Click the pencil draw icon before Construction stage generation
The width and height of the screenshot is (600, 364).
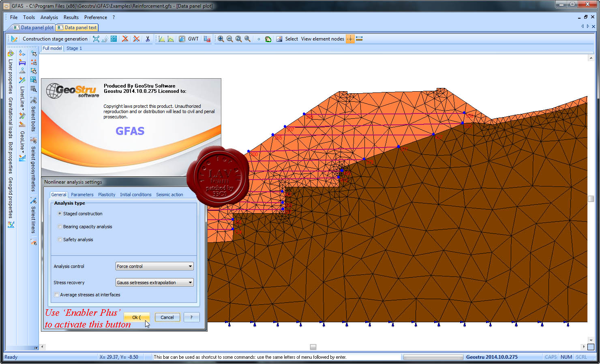click(x=14, y=39)
